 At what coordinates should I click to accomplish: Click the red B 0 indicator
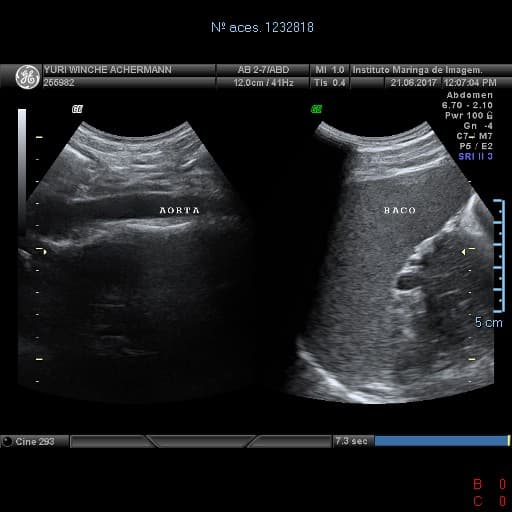pyautogui.click(x=490, y=484)
